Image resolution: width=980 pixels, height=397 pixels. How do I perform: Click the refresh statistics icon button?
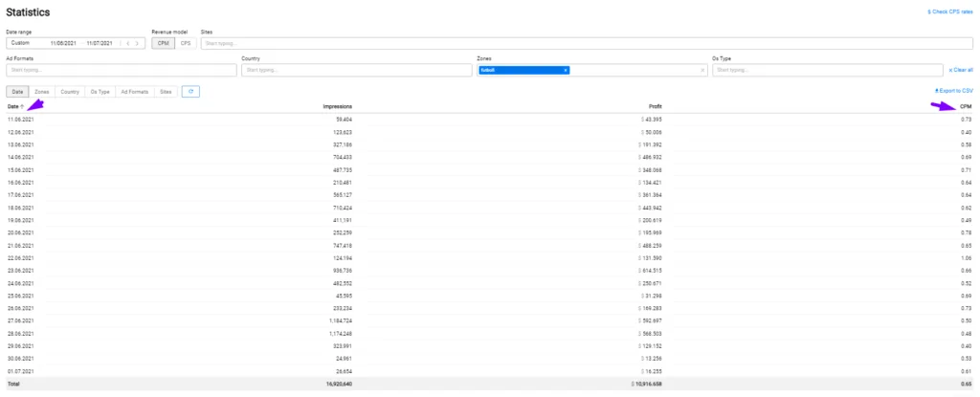coord(190,91)
